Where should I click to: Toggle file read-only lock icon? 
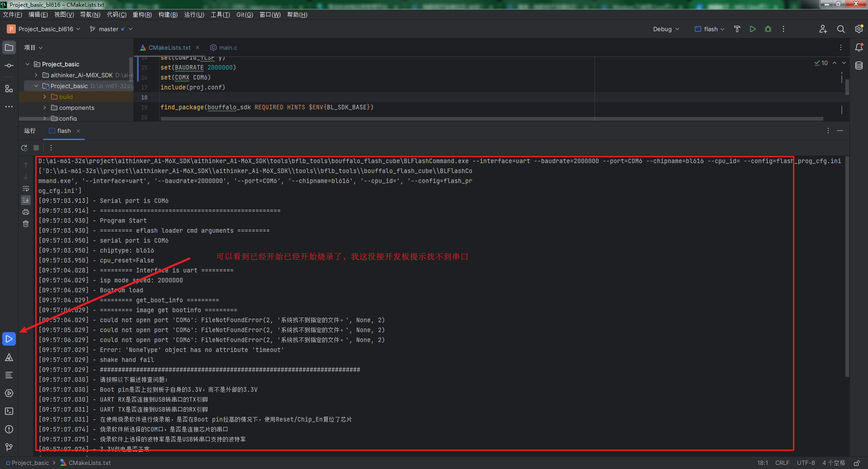(x=856, y=463)
